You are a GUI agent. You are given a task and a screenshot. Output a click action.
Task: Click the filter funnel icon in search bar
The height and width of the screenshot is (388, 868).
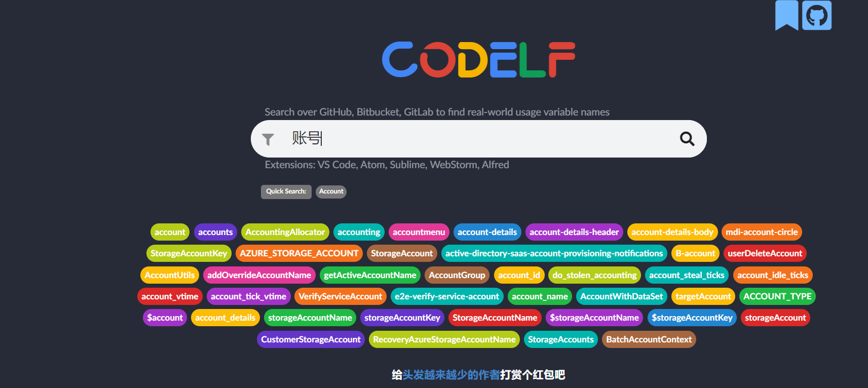point(268,139)
